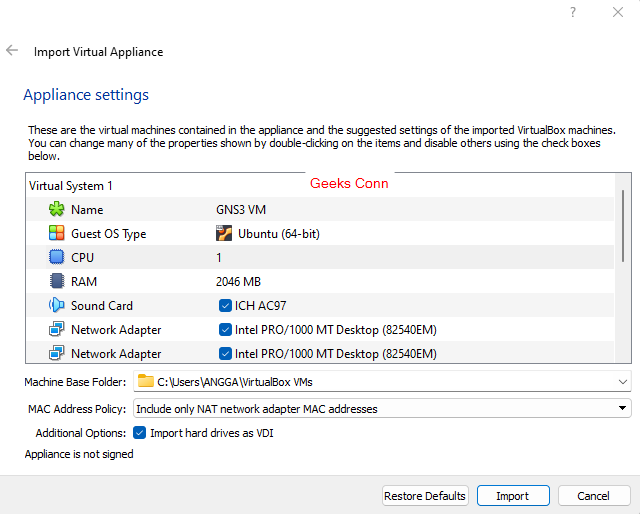Screen dimensions: 640x514
Task: Click the CPU row label
Action: 82,258
